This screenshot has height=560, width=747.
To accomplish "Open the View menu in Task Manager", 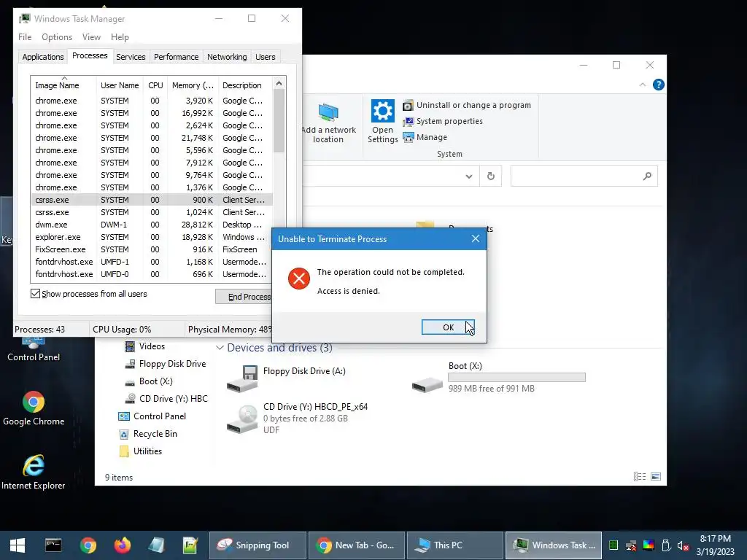I will (91, 37).
